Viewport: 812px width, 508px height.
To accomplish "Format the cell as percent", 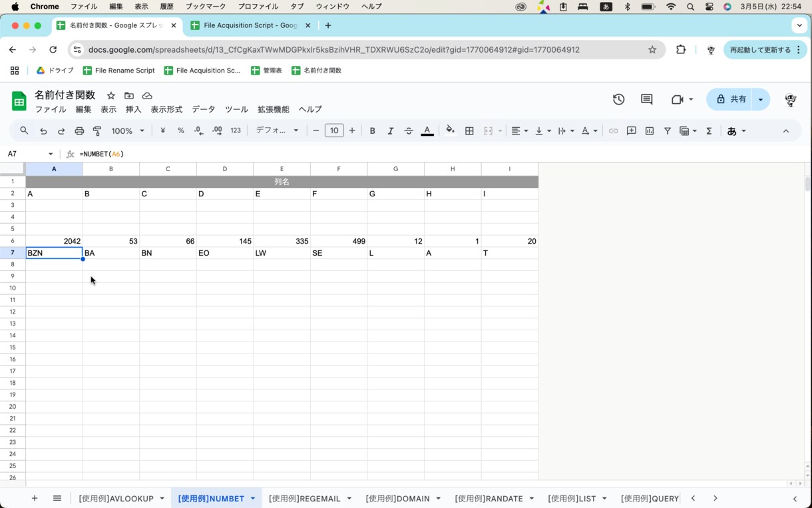I will pyautogui.click(x=180, y=131).
